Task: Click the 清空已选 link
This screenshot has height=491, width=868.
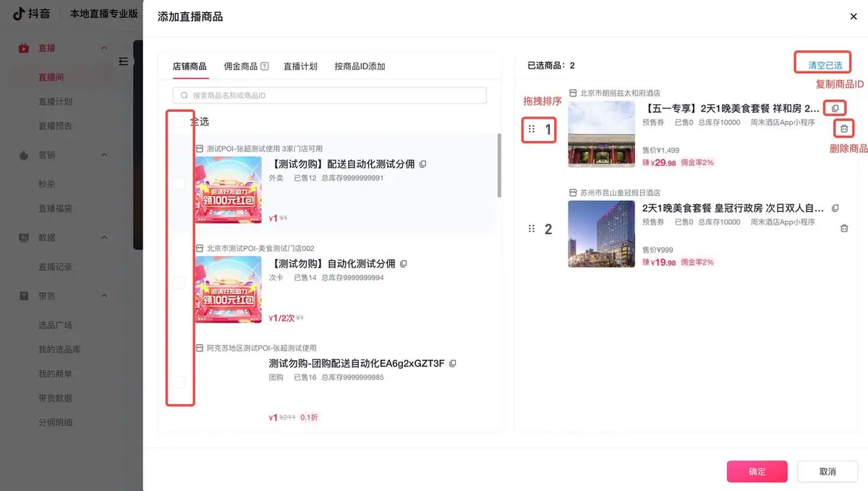Action: pos(825,66)
